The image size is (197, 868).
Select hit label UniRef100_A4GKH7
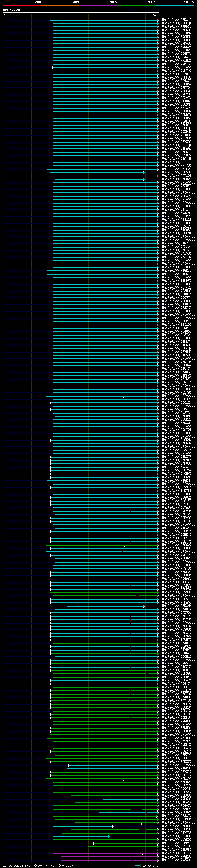(x=177, y=769)
